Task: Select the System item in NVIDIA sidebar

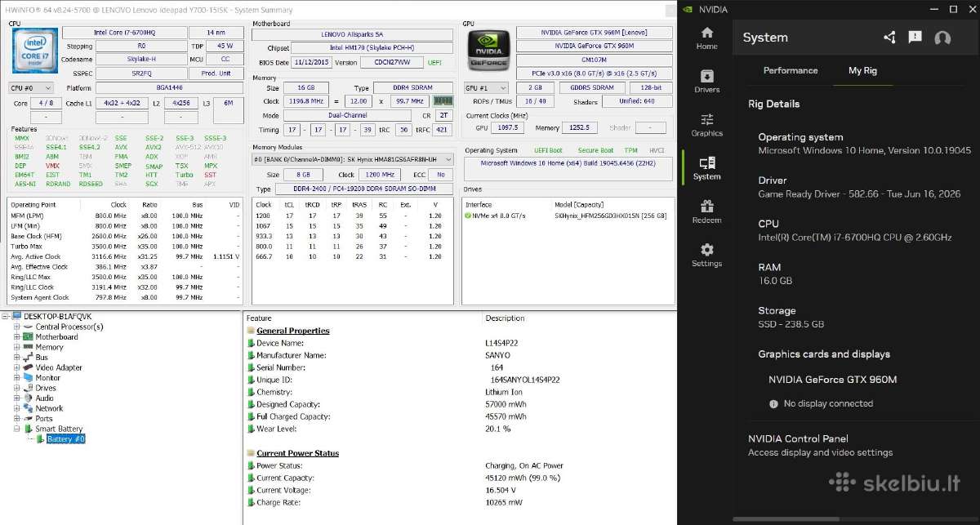Action: (x=706, y=168)
